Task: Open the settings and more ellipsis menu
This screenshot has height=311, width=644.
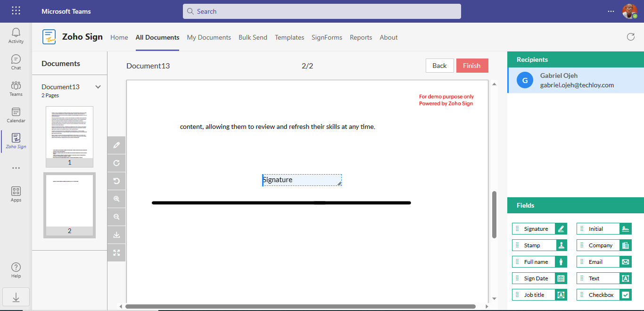Action: 611,11
